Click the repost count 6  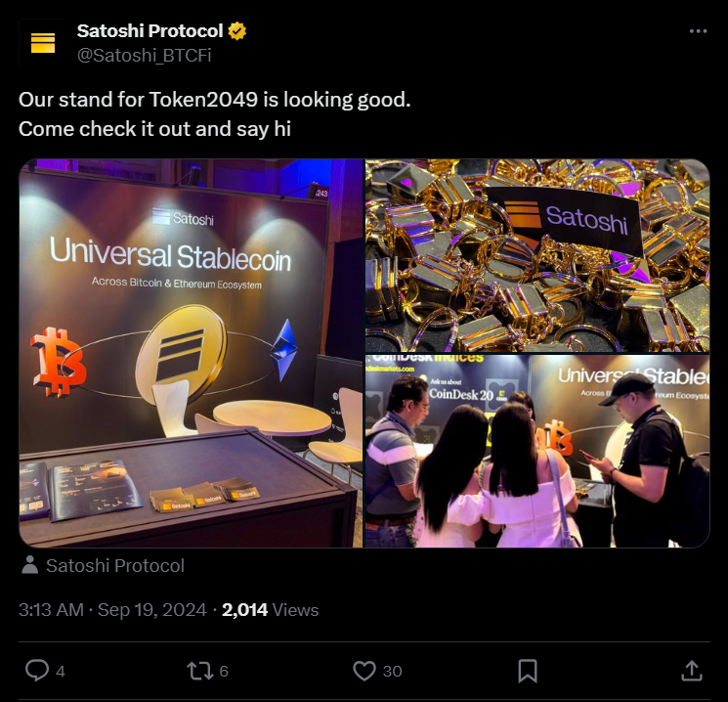(x=224, y=672)
